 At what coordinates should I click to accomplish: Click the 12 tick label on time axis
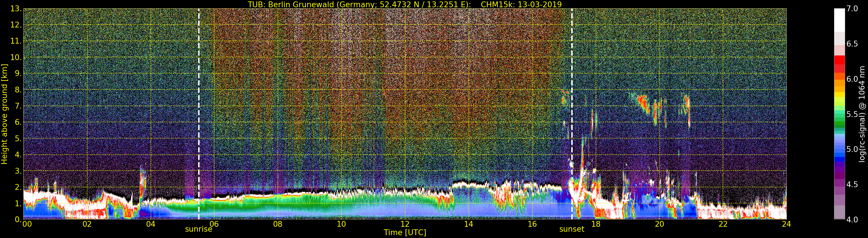click(x=405, y=224)
